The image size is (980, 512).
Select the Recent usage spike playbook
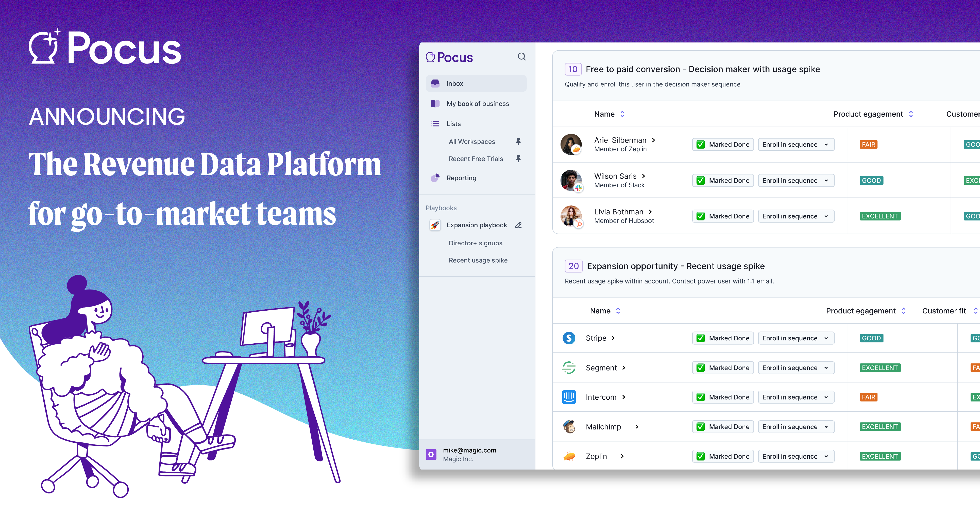(478, 260)
